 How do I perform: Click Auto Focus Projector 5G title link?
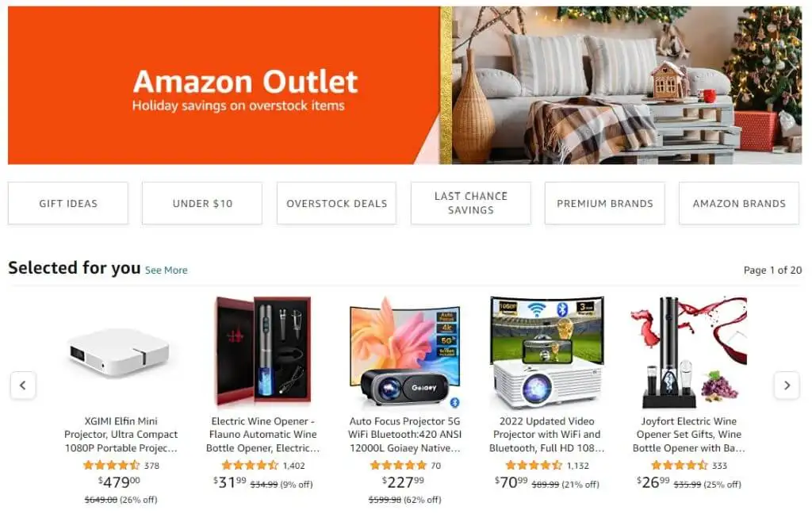pyautogui.click(x=405, y=435)
